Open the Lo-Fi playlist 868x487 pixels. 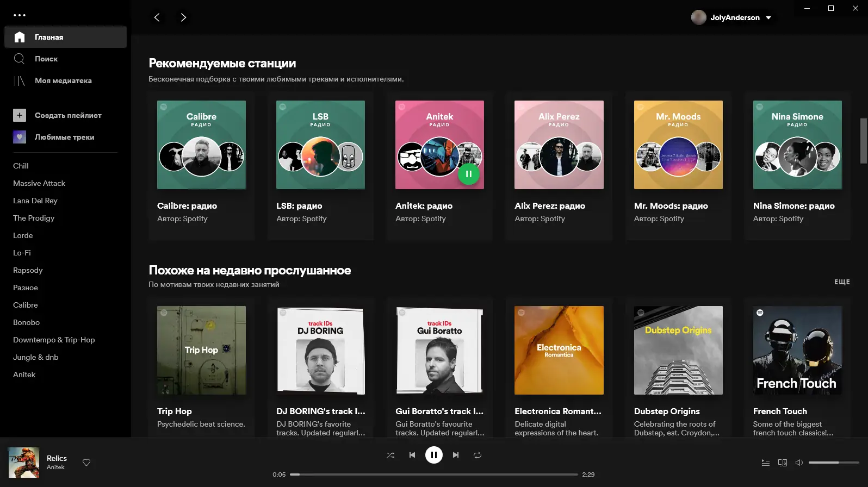pos(22,253)
